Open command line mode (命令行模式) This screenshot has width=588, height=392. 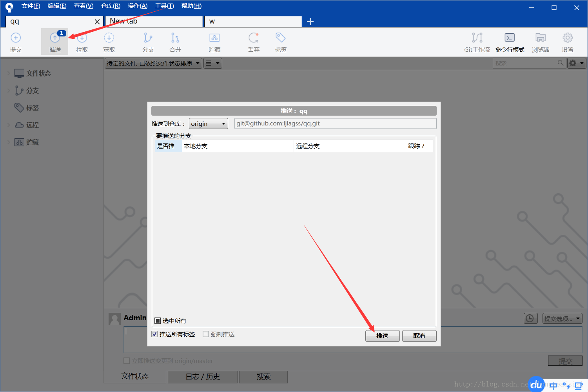point(510,42)
